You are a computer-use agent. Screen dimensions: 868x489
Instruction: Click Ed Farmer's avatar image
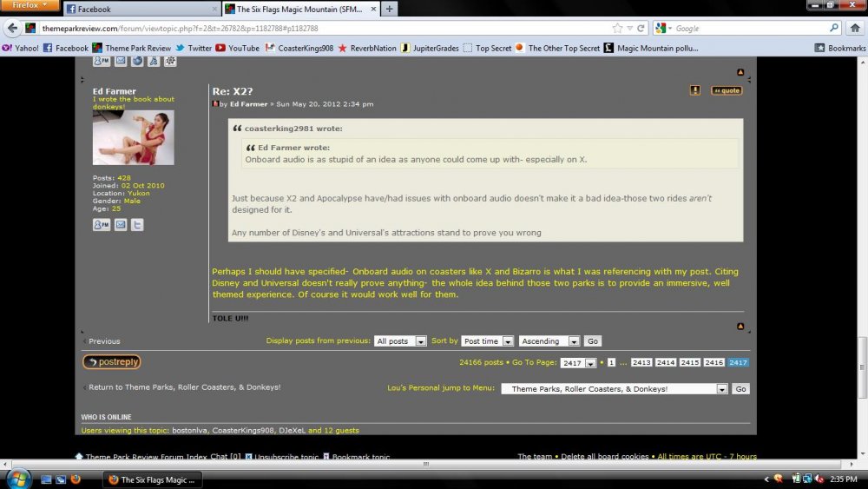click(133, 138)
